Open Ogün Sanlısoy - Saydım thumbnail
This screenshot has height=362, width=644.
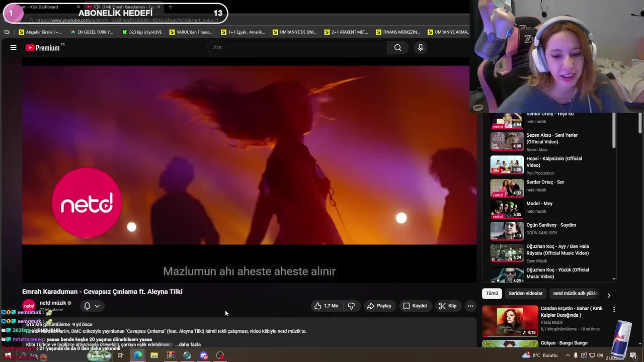[507, 231]
